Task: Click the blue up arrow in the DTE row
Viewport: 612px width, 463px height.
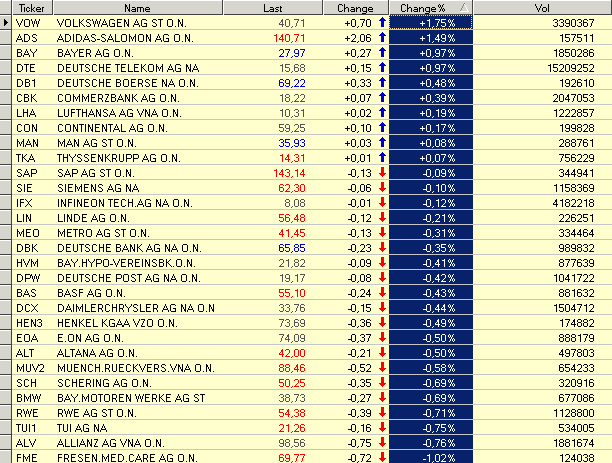Action: [382, 68]
